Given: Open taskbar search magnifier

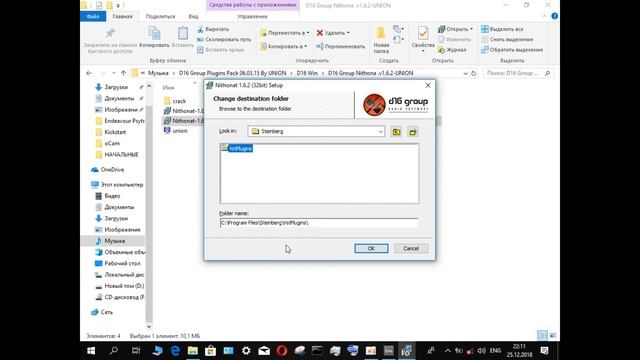Looking at the screenshot, I should pos(114,351).
